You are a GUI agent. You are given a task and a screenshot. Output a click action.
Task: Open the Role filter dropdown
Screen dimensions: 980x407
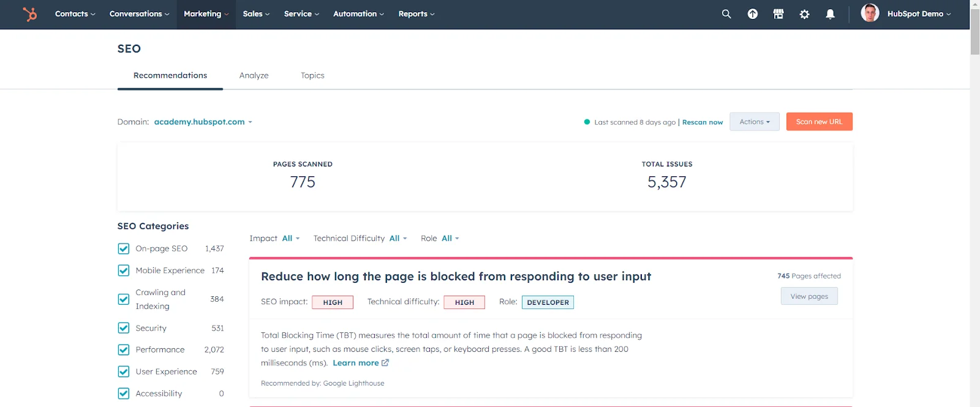coord(450,238)
